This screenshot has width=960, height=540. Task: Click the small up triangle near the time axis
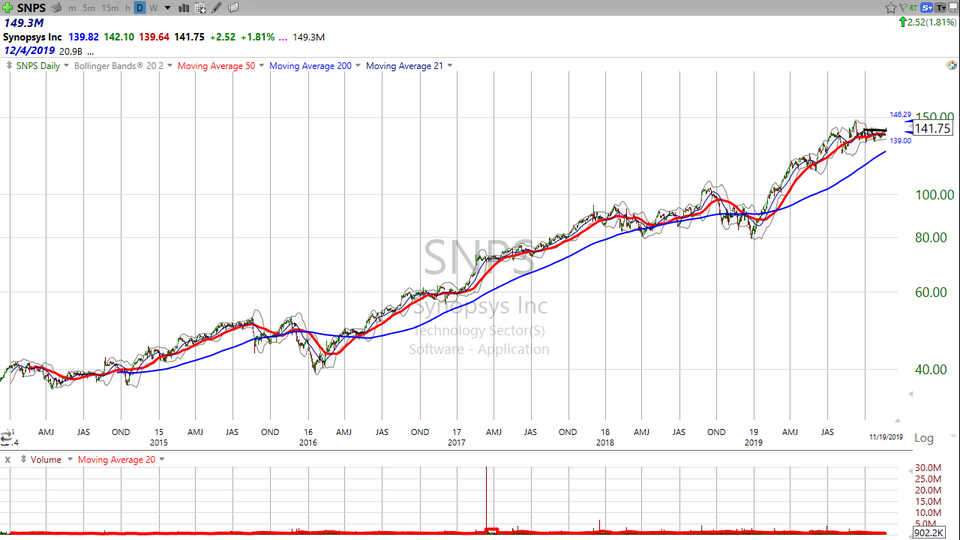[898, 421]
